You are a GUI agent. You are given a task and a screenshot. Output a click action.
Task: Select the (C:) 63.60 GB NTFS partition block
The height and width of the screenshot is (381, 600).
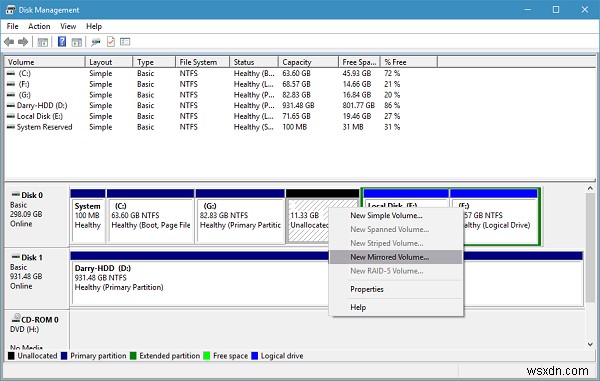150,216
